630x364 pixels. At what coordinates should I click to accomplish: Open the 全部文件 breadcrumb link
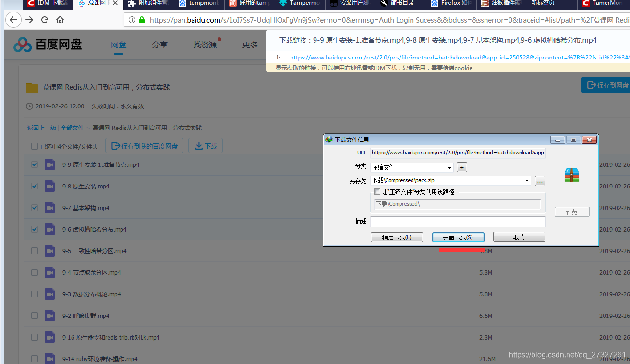73,128
